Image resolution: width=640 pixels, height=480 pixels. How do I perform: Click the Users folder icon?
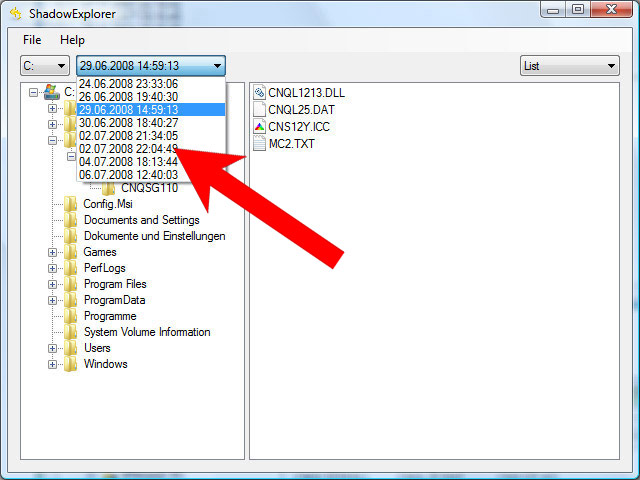[x=71, y=348]
